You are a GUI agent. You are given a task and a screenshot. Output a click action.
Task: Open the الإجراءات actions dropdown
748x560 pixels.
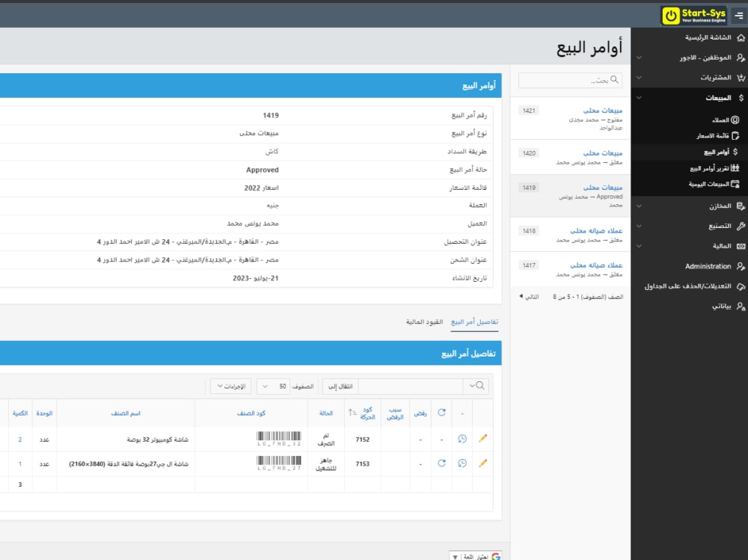(x=229, y=386)
